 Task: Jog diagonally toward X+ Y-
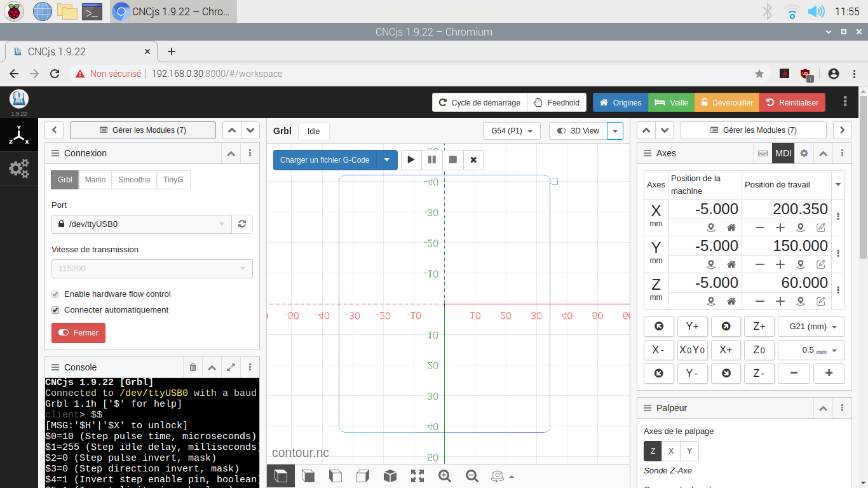(x=726, y=374)
